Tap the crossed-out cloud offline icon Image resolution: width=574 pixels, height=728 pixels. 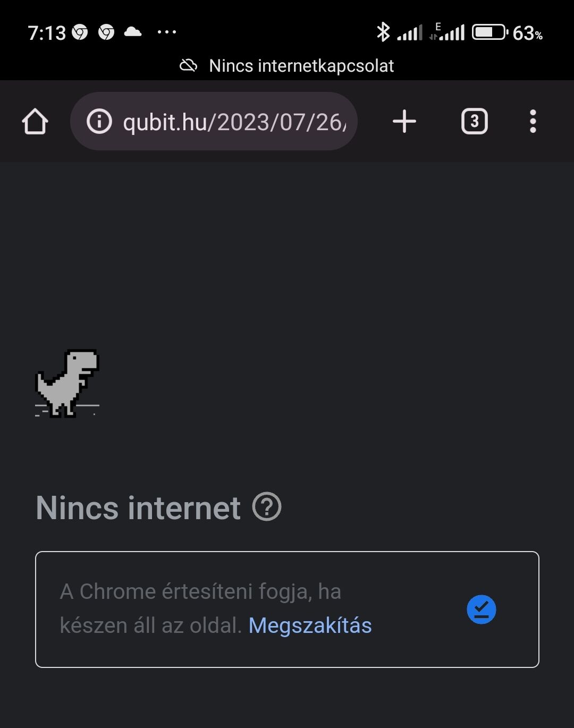coord(189,66)
